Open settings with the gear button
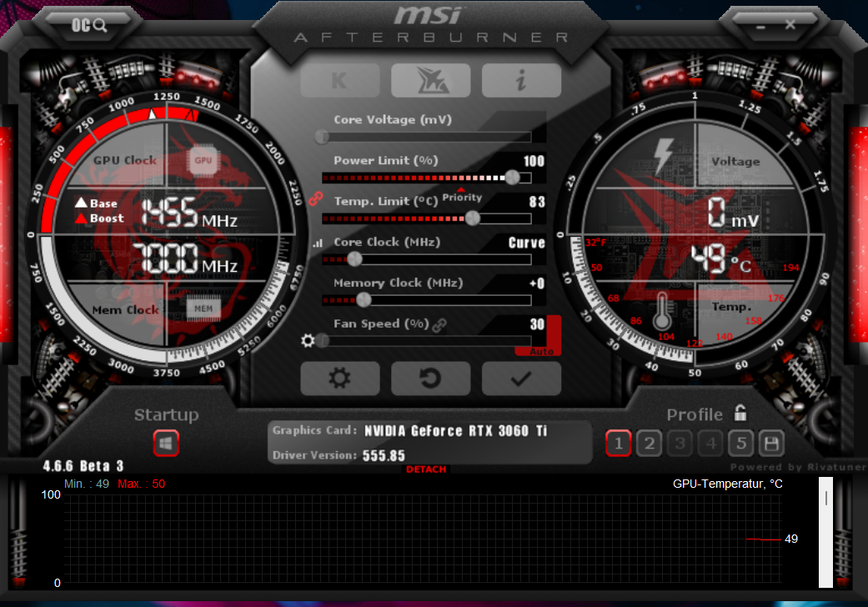Image resolution: width=868 pixels, height=607 pixels. click(x=340, y=379)
